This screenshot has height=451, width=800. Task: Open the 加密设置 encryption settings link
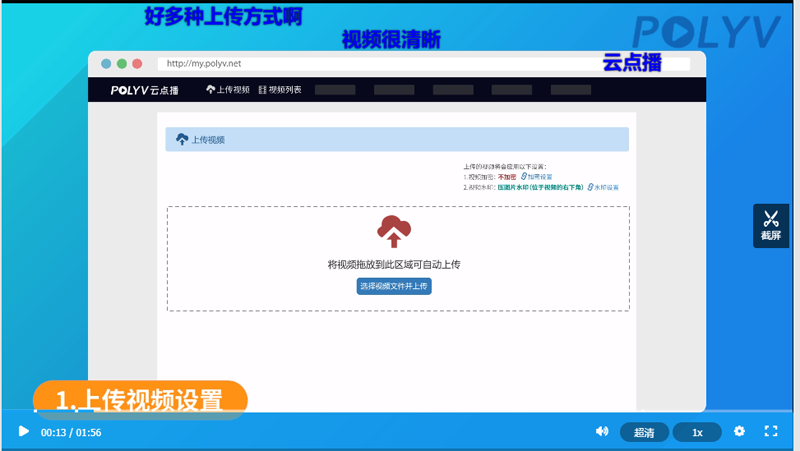(x=539, y=177)
